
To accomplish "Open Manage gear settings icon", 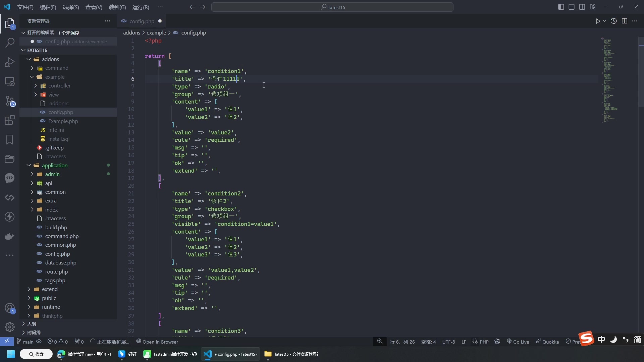I will [10, 326].
